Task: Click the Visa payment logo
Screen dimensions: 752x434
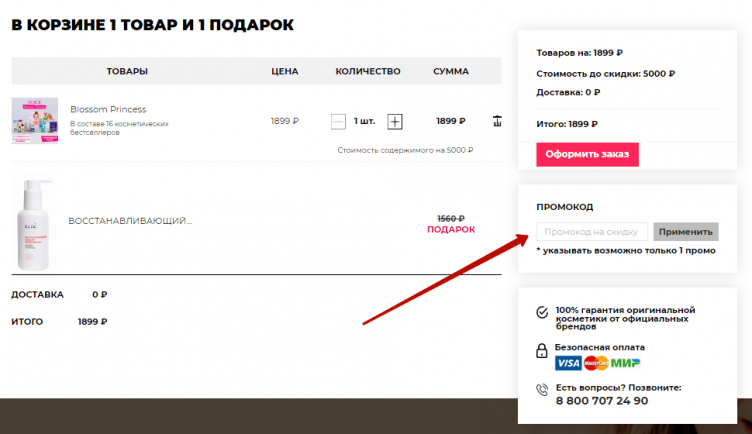Action: click(568, 363)
